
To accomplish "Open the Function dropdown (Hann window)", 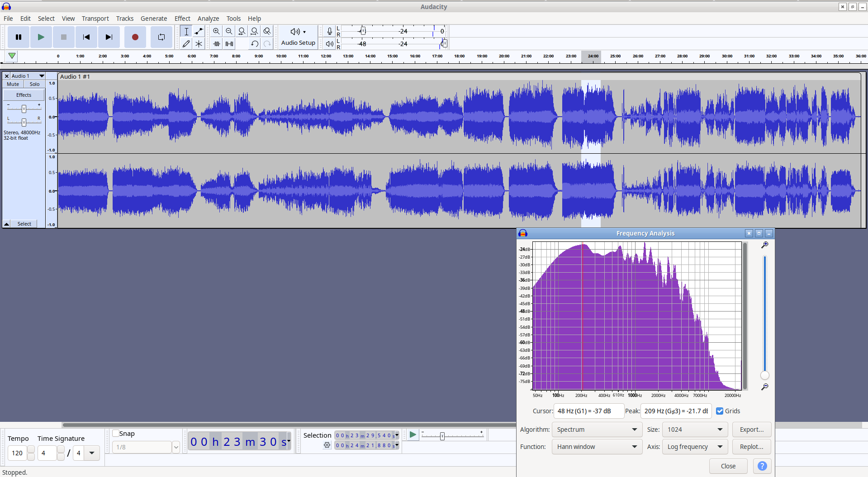I will (597, 447).
